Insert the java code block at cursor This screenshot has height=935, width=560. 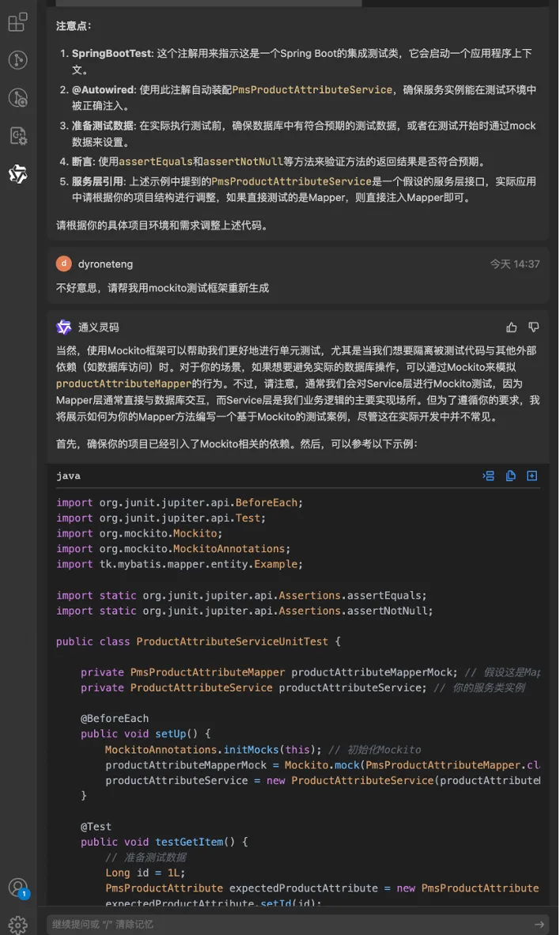[489, 476]
